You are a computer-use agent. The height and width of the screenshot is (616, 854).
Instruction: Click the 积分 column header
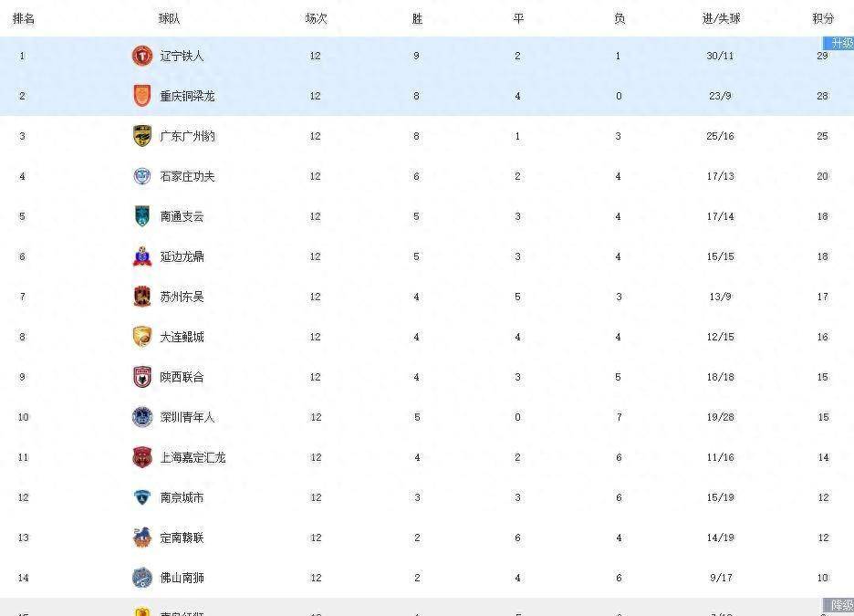click(823, 18)
